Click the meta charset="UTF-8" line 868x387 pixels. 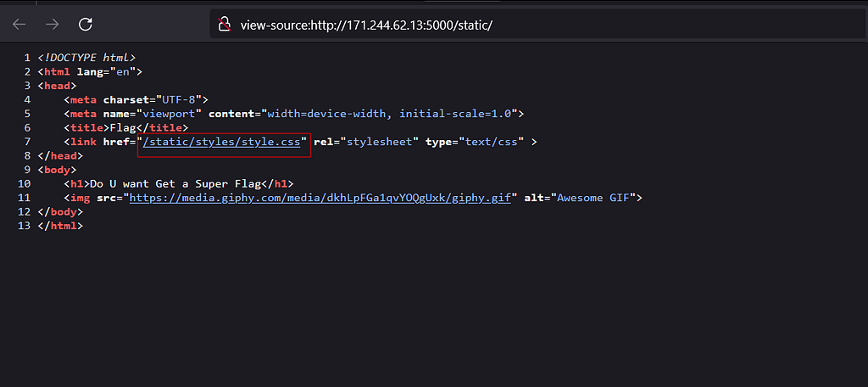(x=136, y=100)
